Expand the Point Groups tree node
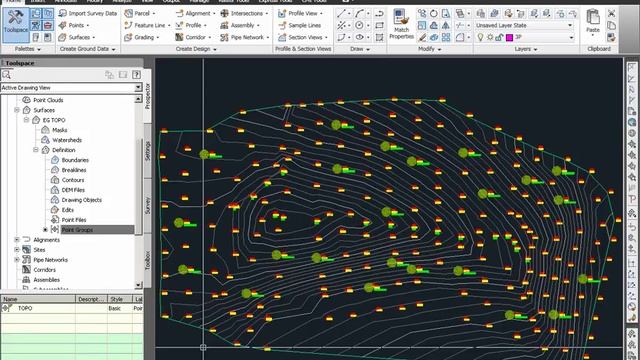 (45, 230)
